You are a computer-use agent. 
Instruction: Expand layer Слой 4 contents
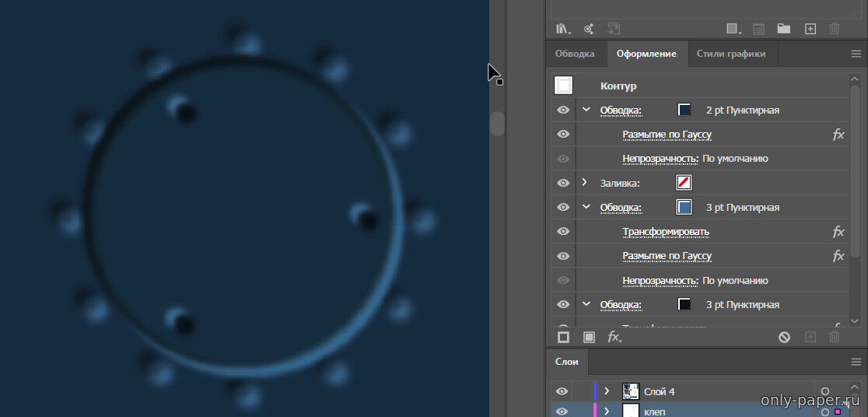click(607, 391)
